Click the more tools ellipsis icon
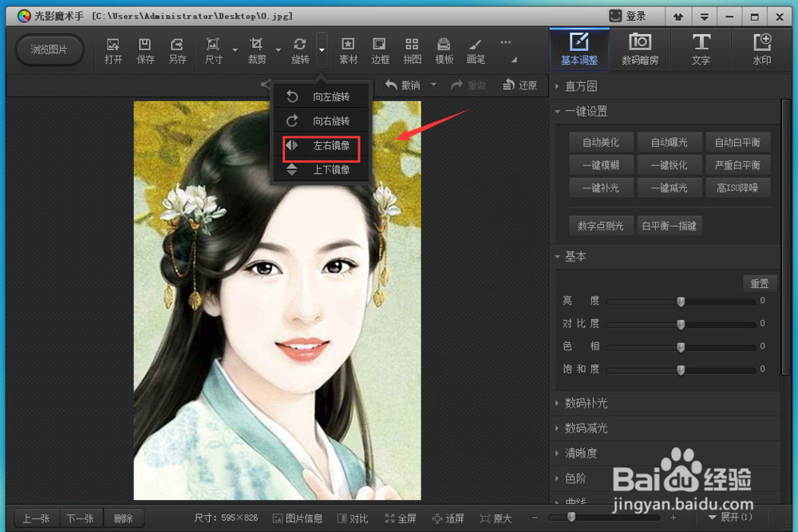This screenshot has width=798, height=532. [x=505, y=43]
